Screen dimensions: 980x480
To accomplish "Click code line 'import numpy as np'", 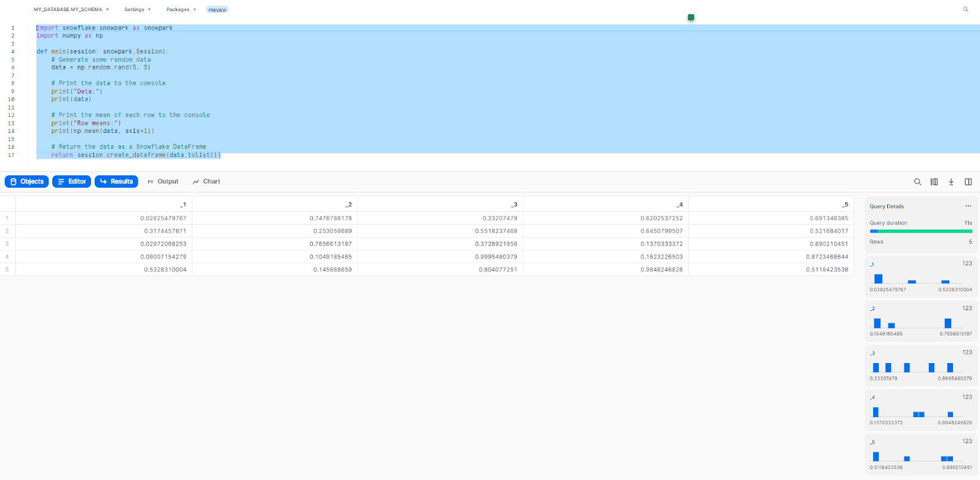I will [69, 36].
